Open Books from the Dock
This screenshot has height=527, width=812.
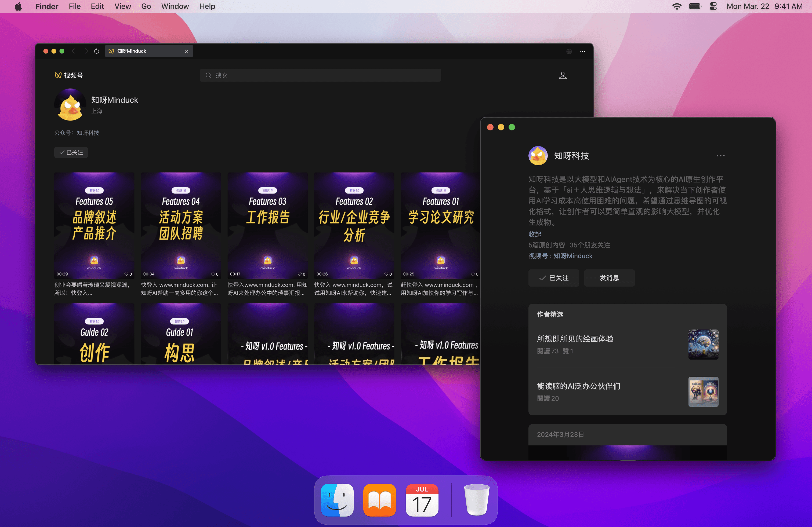click(x=379, y=500)
